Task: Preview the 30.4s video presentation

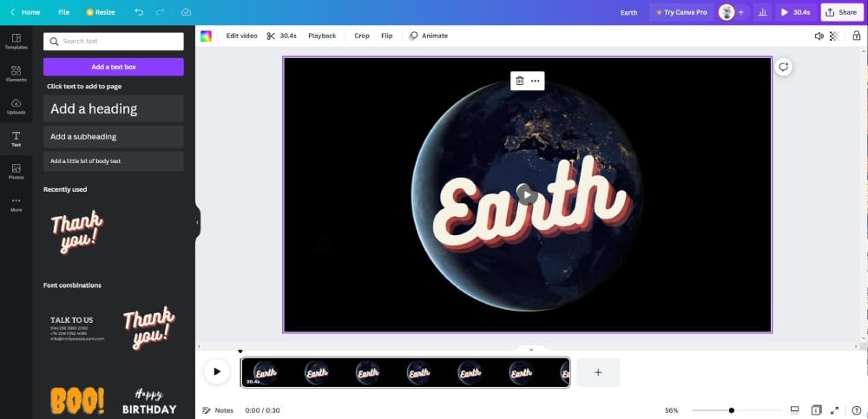Action: pyautogui.click(x=795, y=12)
